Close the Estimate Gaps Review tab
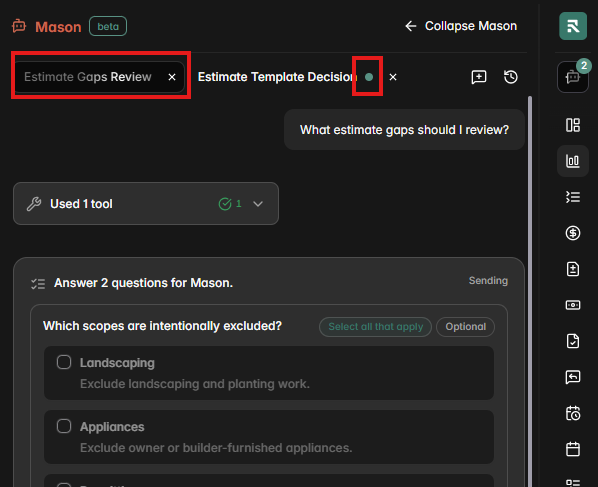 click(172, 77)
